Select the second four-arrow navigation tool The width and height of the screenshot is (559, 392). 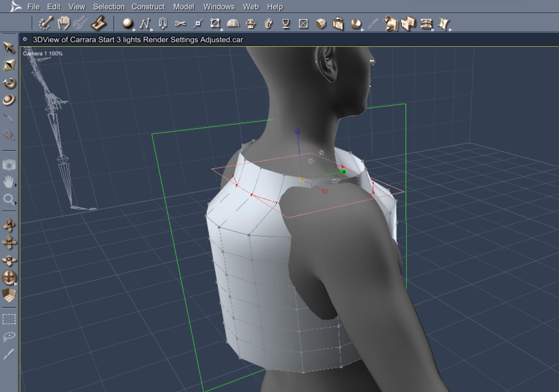pos(9,242)
